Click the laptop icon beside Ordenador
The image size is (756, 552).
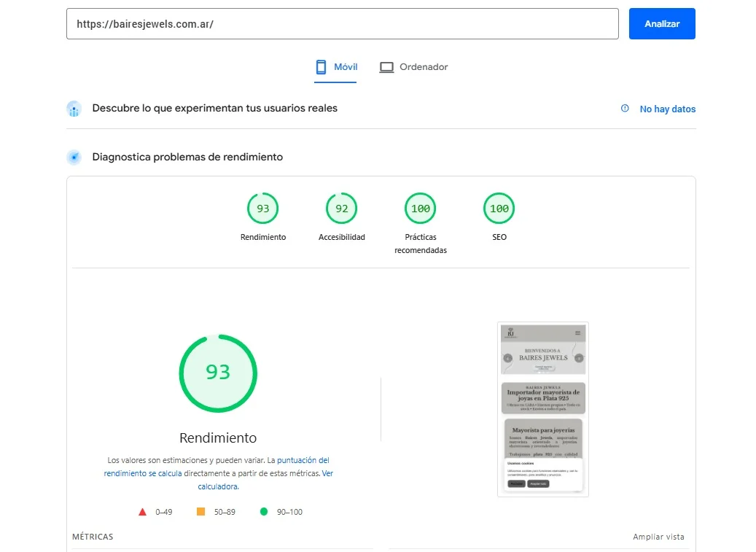(x=386, y=66)
